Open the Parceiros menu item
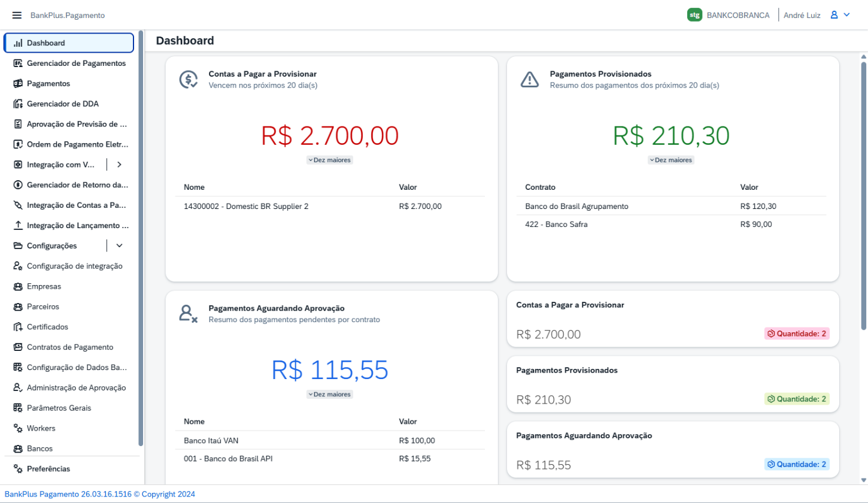 click(x=69, y=307)
